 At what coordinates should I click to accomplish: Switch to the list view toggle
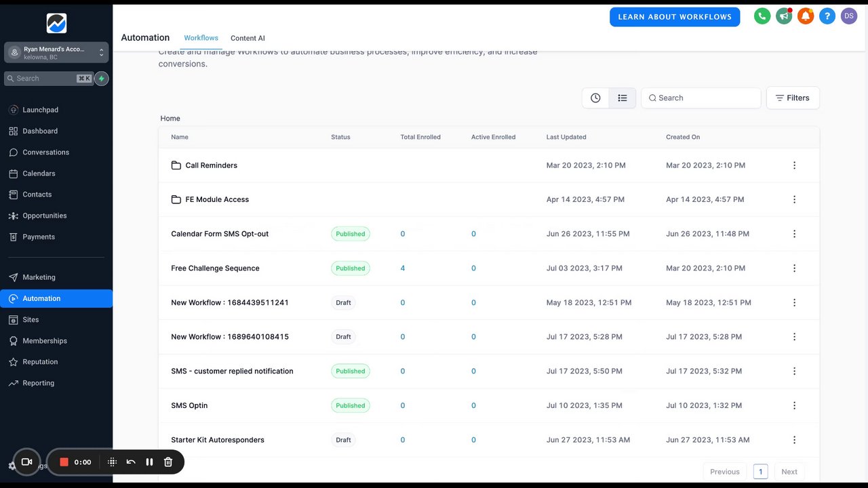tap(623, 98)
